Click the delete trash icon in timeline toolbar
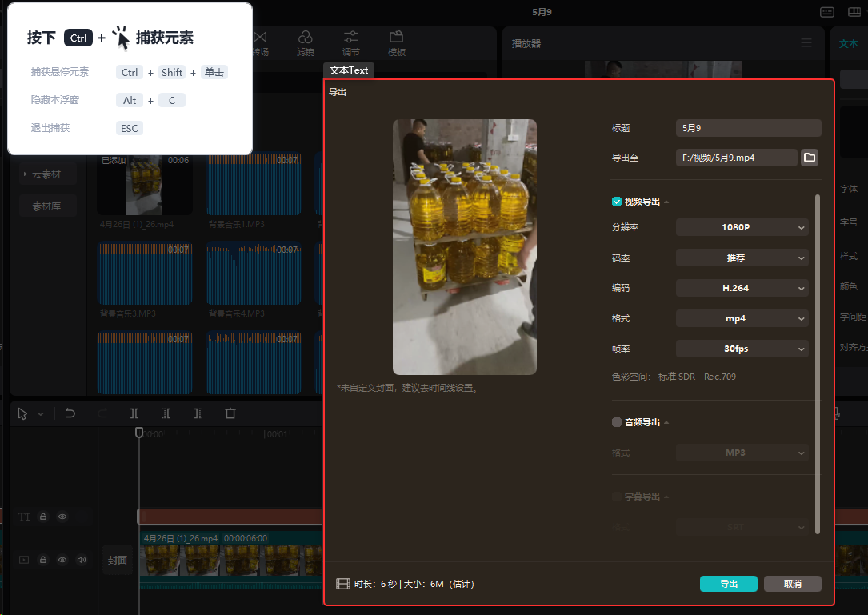868x615 pixels. [x=230, y=413]
